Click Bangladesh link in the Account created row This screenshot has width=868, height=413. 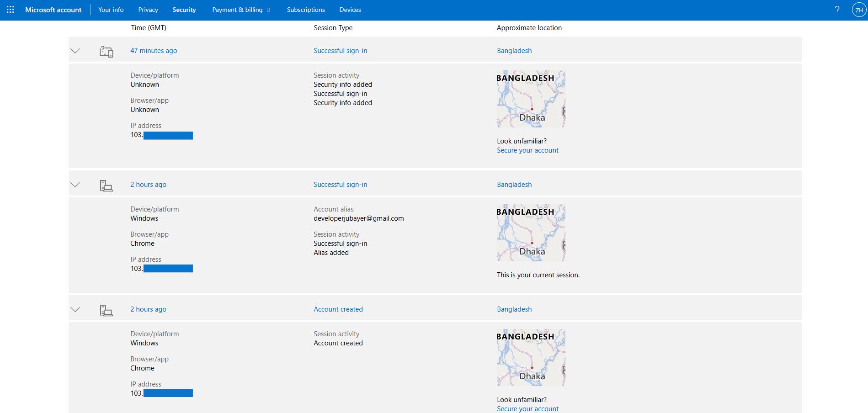(x=514, y=309)
